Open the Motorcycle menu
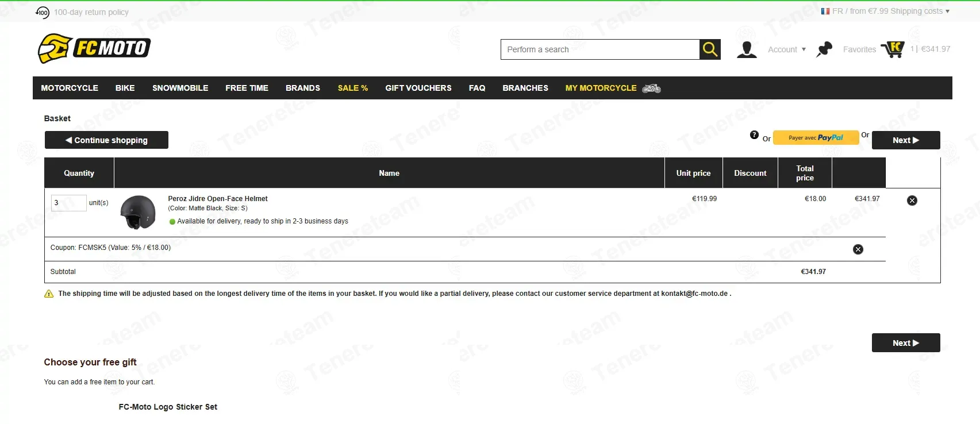This screenshot has width=980, height=424. point(70,88)
